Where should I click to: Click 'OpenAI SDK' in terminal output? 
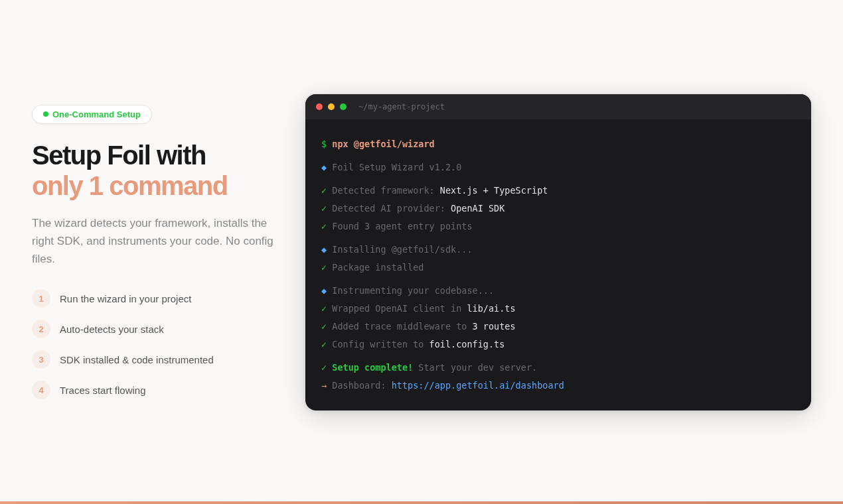pos(478,208)
